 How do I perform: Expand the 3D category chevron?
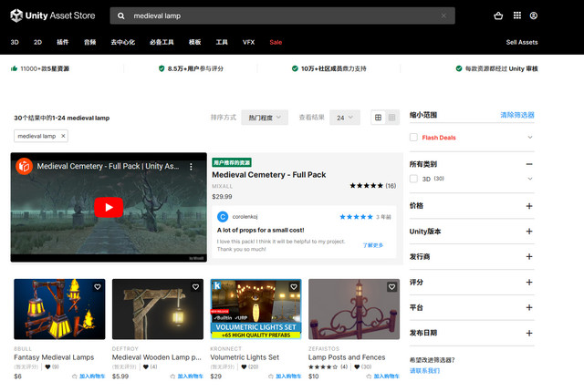pyautogui.click(x=530, y=179)
